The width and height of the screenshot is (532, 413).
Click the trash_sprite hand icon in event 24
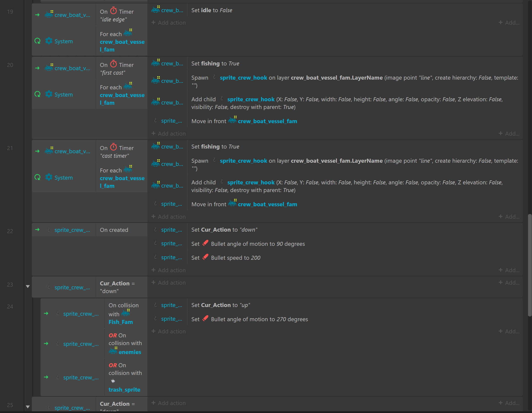click(x=113, y=381)
